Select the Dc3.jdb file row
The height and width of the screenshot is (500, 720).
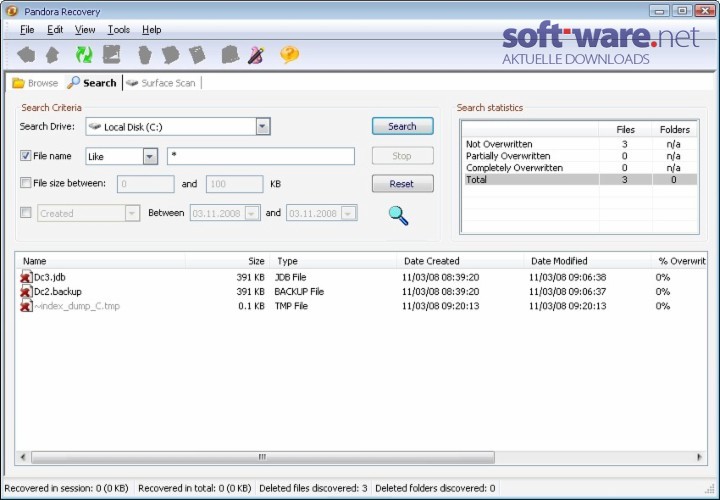[x=360, y=277]
